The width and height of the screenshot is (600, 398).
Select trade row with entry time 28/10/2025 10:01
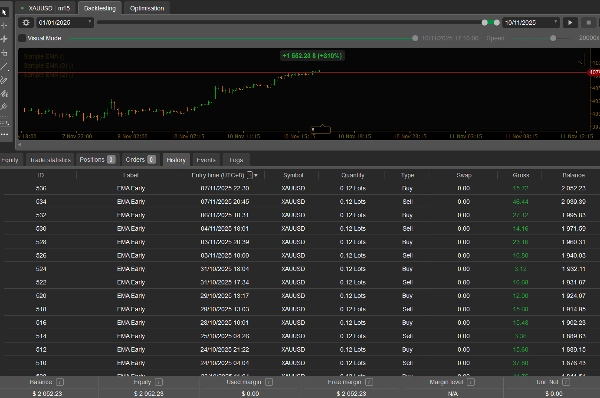300,323
